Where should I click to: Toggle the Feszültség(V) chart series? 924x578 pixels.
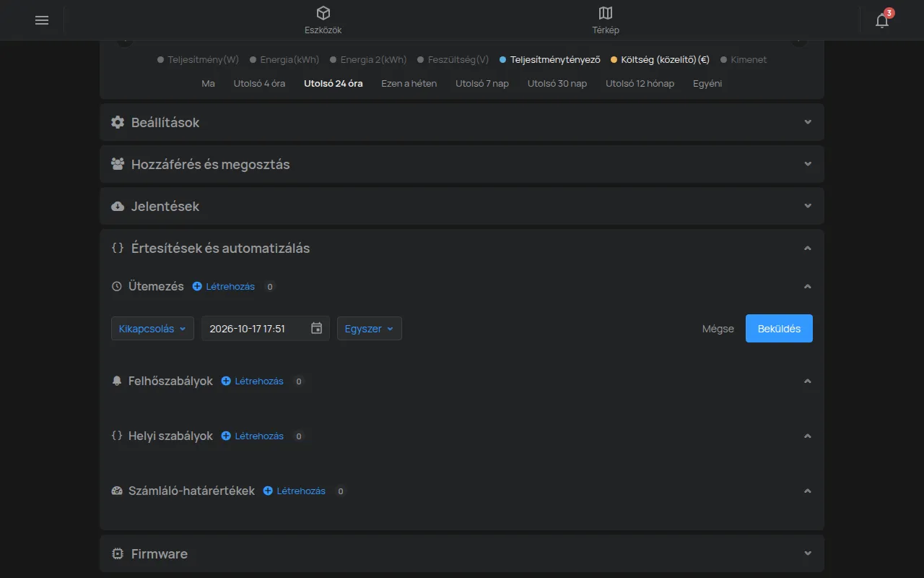pyautogui.click(x=453, y=60)
